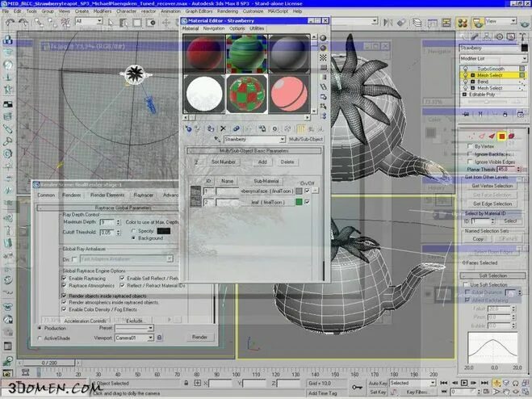Click Material/Map Navigator icon in side column

[324, 116]
